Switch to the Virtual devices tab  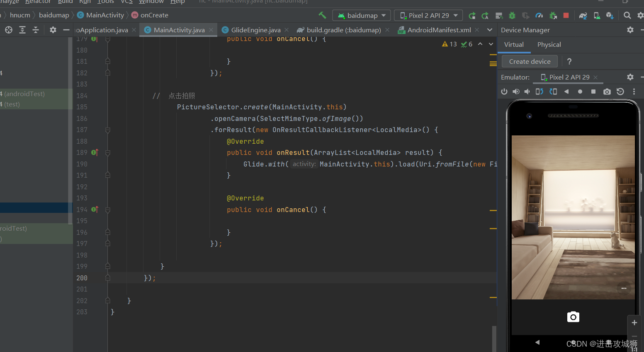[x=514, y=45]
